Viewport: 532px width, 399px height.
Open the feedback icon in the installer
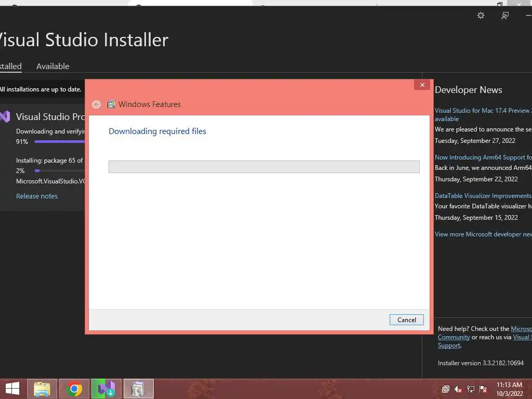tap(505, 16)
